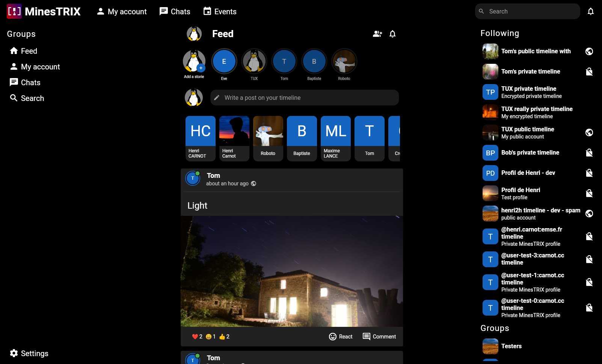The height and width of the screenshot is (364, 602).
Task: Click Write a post on your timeline
Action: (304, 98)
